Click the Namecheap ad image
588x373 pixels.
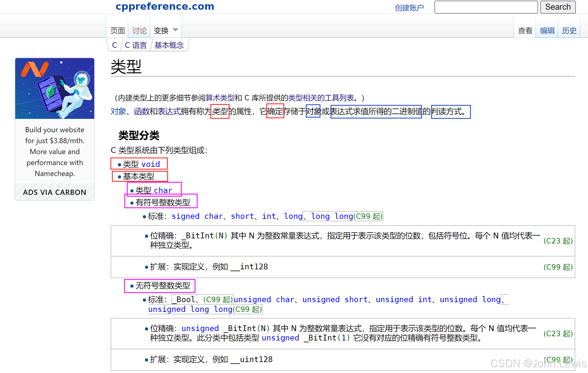tap(55, 88)
